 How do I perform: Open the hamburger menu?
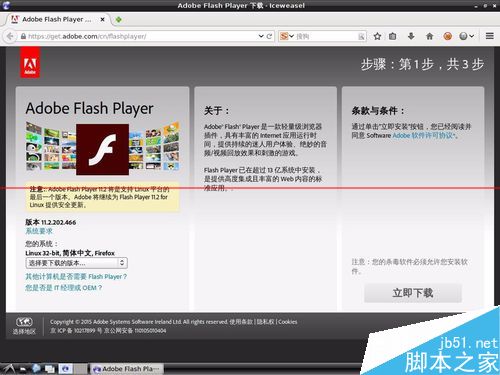(489, 36)
